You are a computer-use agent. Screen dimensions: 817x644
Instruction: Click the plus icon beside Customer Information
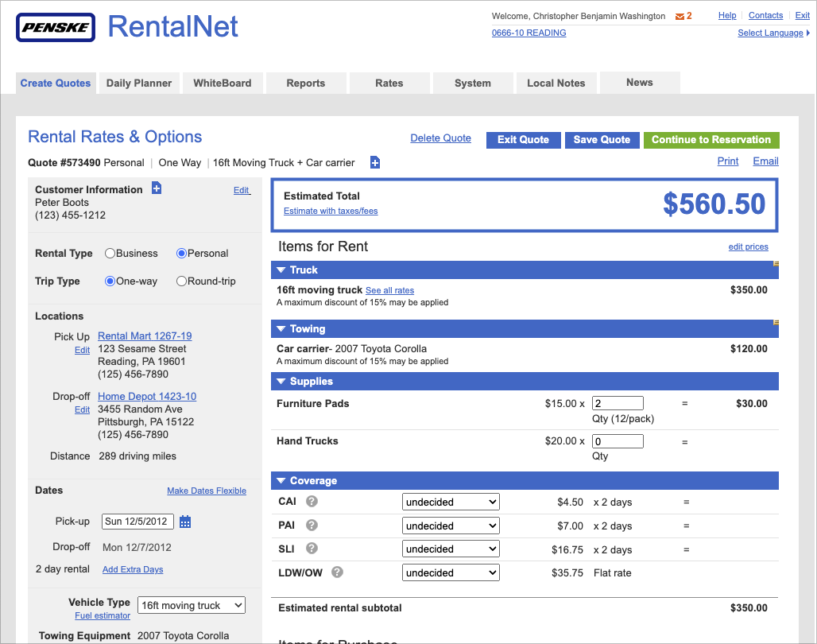click(157, 188)
